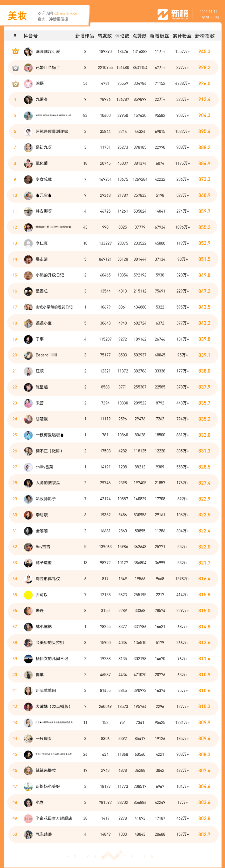225x868 pixels.
Task: Open the xd.newrank.cn link
Action: click(x=65, y=14)
